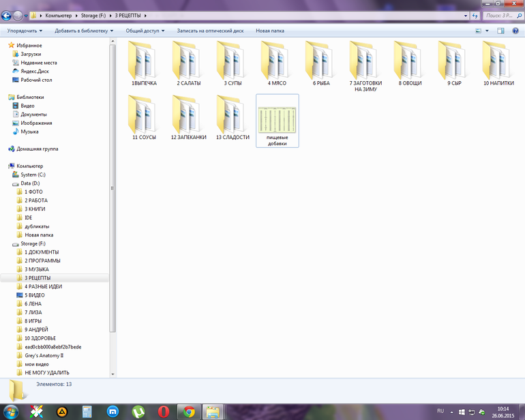Screen dimensions: 525x420
Task: Open the 4 МЯСО folder
Action: [x=277, y=63]
